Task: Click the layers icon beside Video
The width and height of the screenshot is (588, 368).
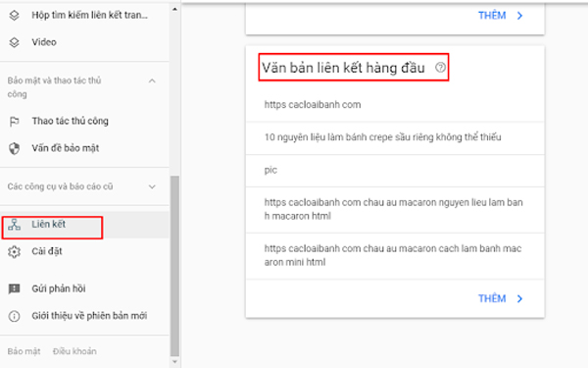Action: [15, 42]
